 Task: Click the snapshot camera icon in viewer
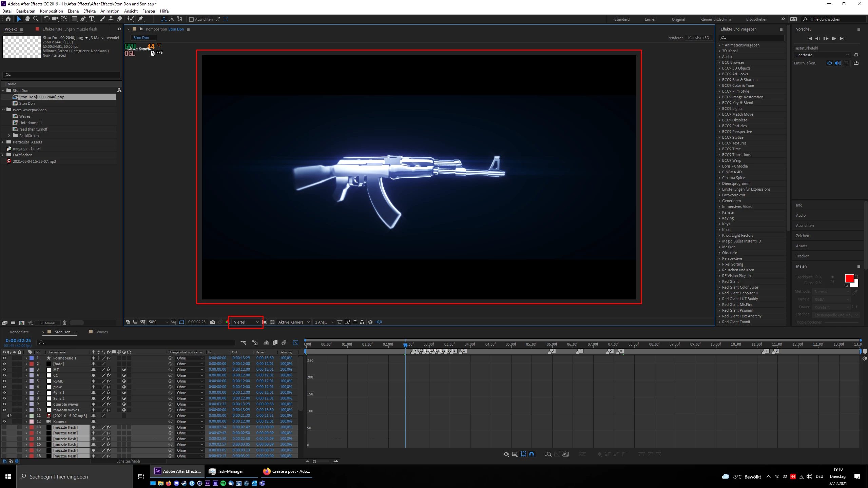pyautogui.click(x=213, y=322)
